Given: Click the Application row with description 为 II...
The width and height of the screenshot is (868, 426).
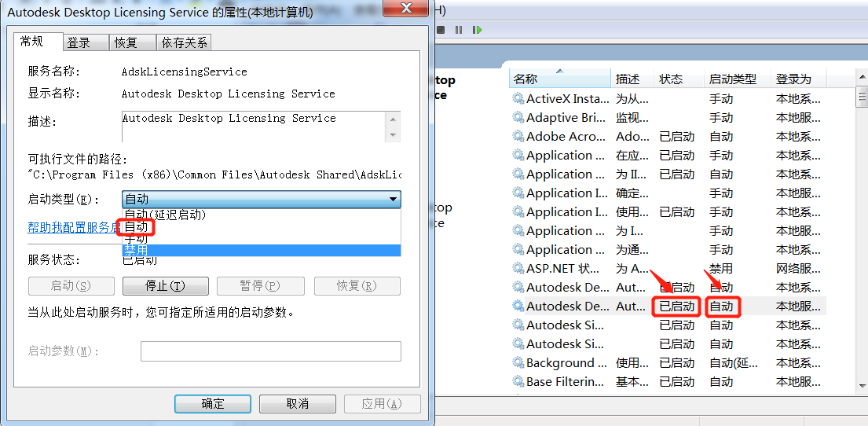Looking at the screenshot, I should (x=667, y=174).
